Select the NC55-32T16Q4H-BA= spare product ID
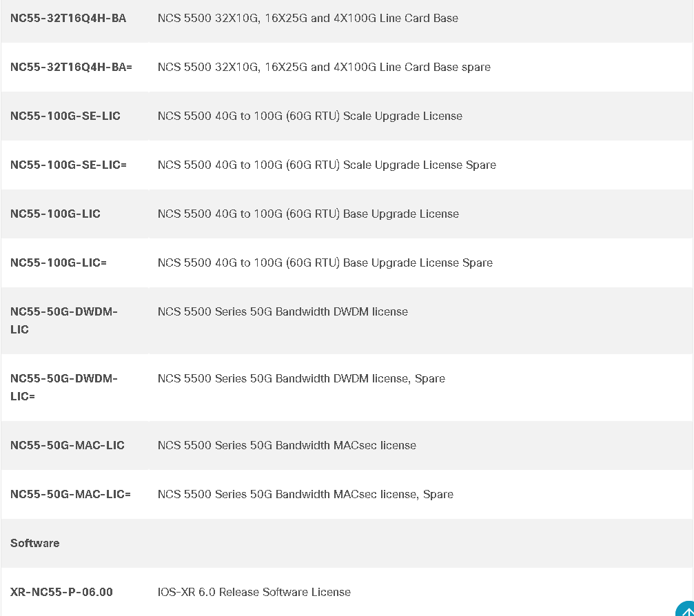The image size is (694, 616). point(71,68)
